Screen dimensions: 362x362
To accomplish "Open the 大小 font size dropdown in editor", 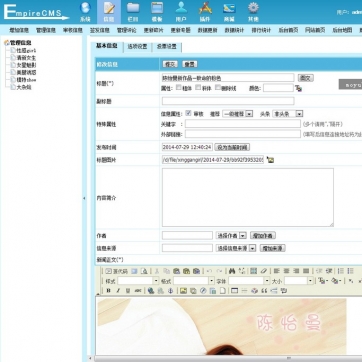I will point(299,281).
